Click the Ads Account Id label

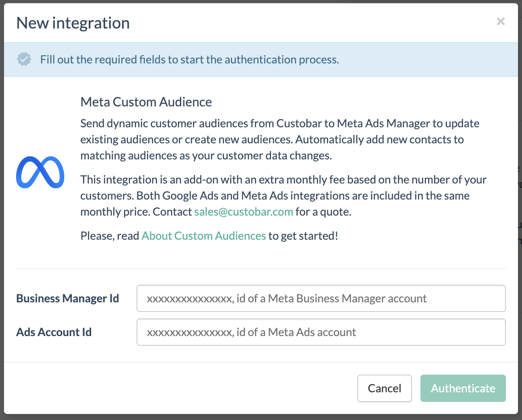tap(54, 332)
